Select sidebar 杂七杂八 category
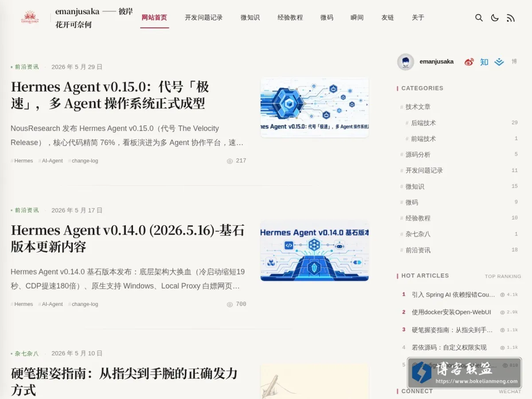Viewport: 532px width, 399px height. 418,234
